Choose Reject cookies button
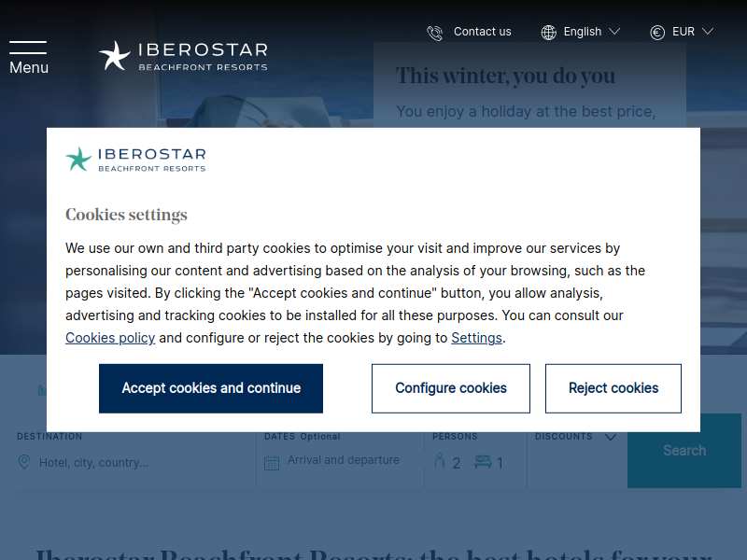Screen dimensions: 747x560 [613, 388]
